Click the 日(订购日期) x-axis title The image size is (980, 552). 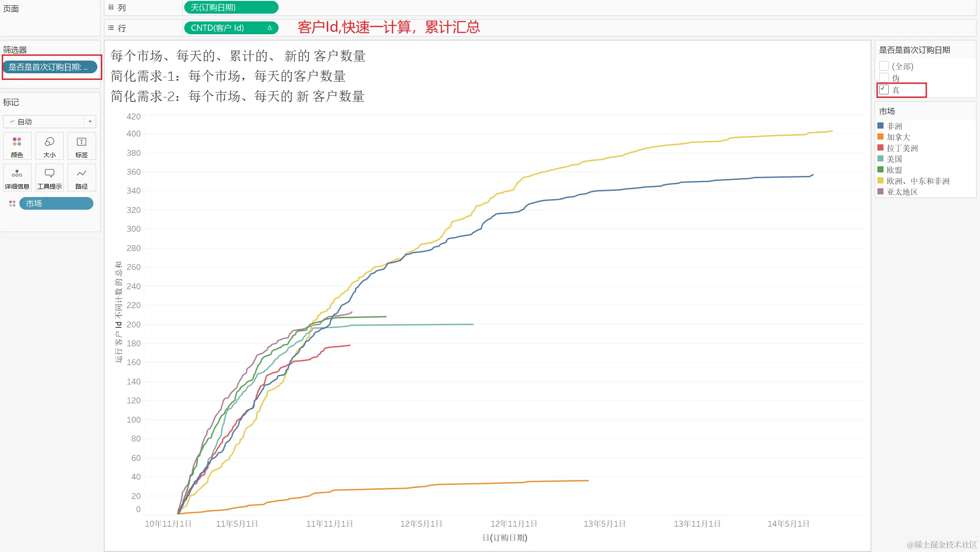coord(504,538)
